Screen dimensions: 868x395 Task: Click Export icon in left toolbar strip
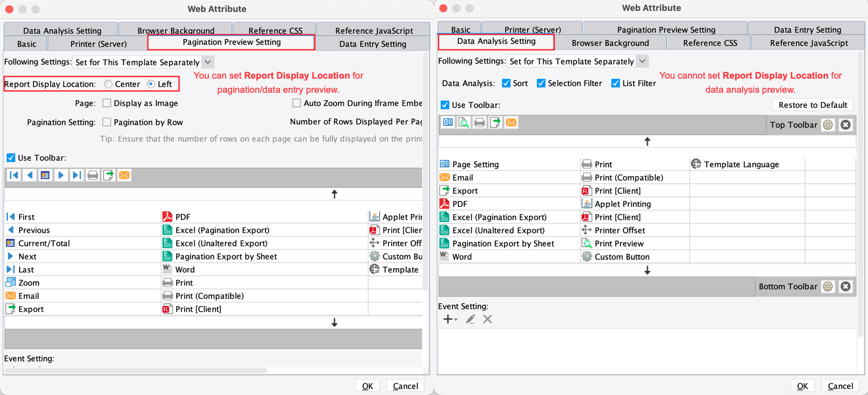pyautogui.click(x=108, y=175)
